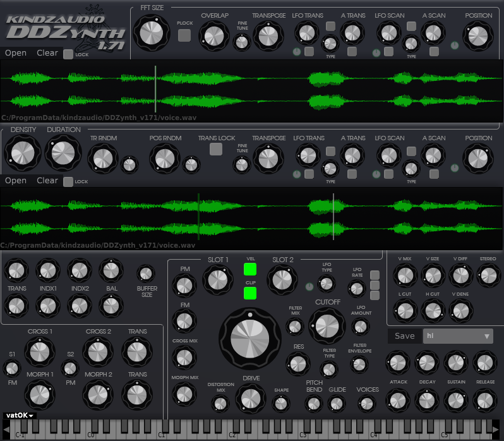This screenshot has height=441, width=504.
Task: Click the STEREO knob
Action: tap(489, 276)
